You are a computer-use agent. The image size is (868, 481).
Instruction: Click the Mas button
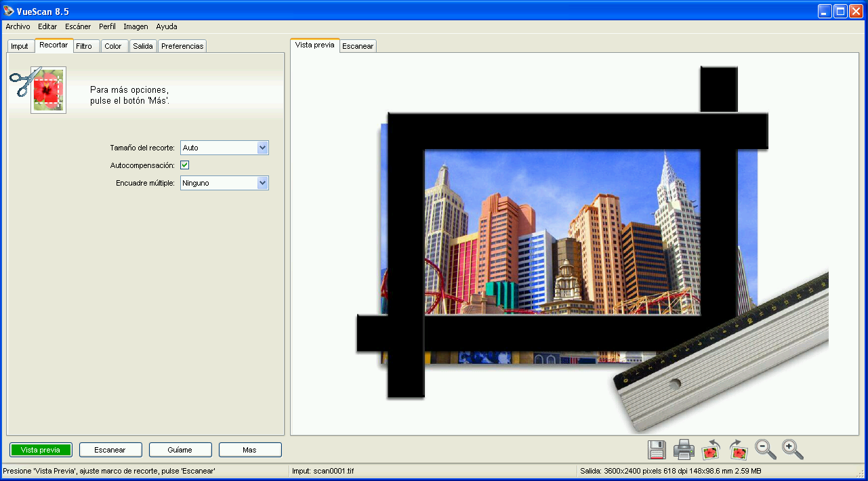250,450
